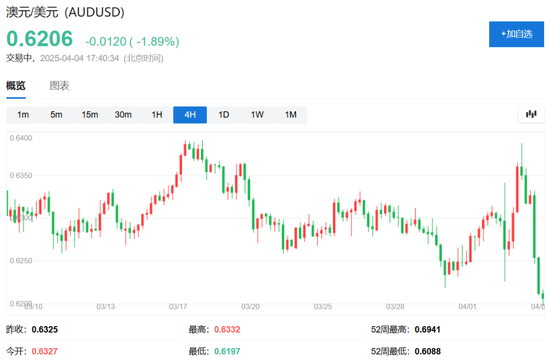Click the 0.6400 y-axis label
550x361 pixels.
click(21, 138)
